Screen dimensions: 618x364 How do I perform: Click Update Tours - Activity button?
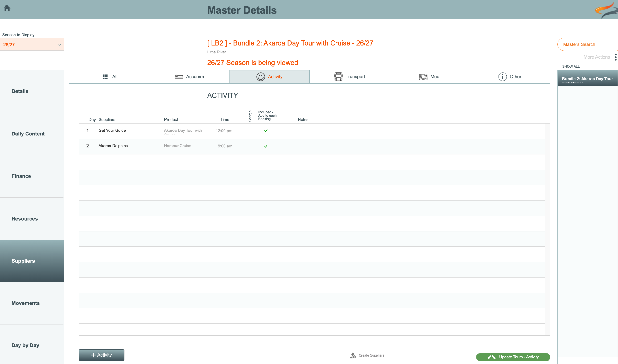(513, 357)
